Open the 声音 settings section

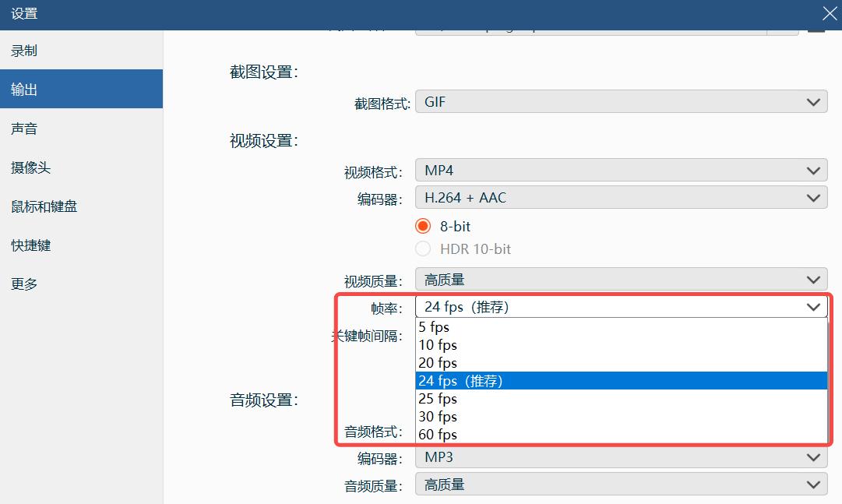(x=23, y=128)
